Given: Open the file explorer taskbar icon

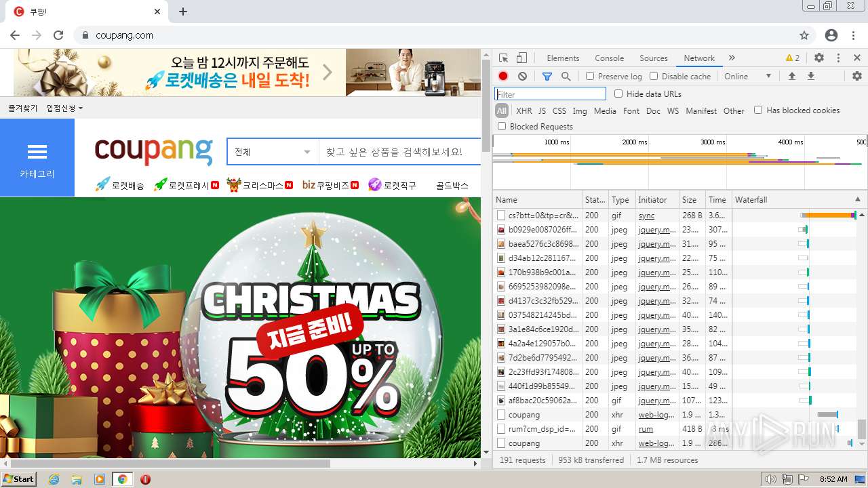Looking at the screenshot, I should click(77, 479).
